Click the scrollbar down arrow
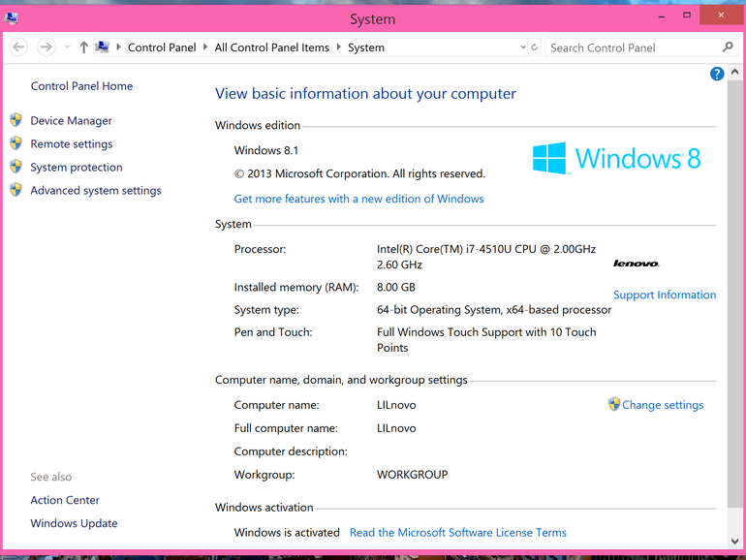This screenshot has width=746, height=560. tap(734, 542)
